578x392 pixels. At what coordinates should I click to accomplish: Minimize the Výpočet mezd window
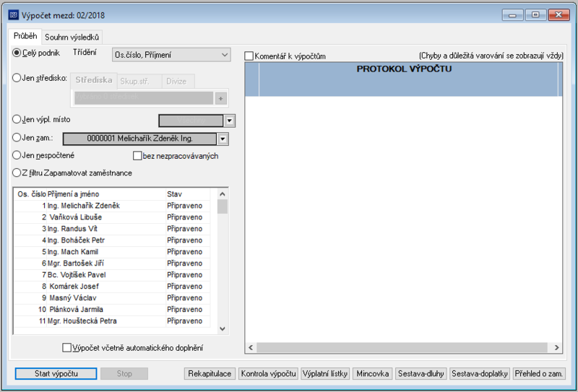(x=512, y=15)
